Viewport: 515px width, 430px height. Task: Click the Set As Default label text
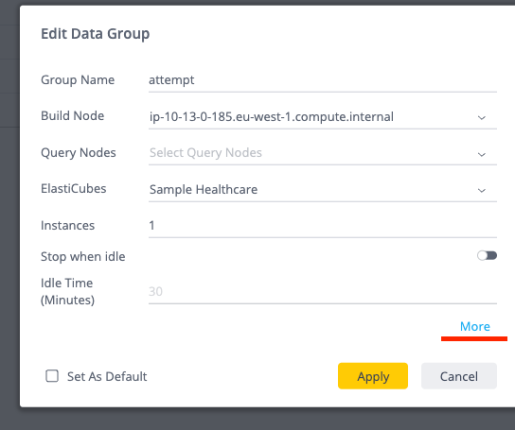tap(107, 377)
